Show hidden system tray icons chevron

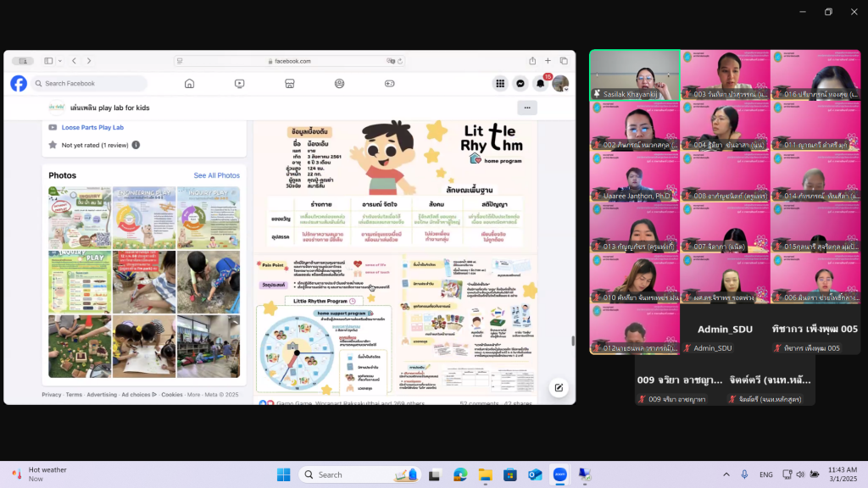[x=726, y=474]
